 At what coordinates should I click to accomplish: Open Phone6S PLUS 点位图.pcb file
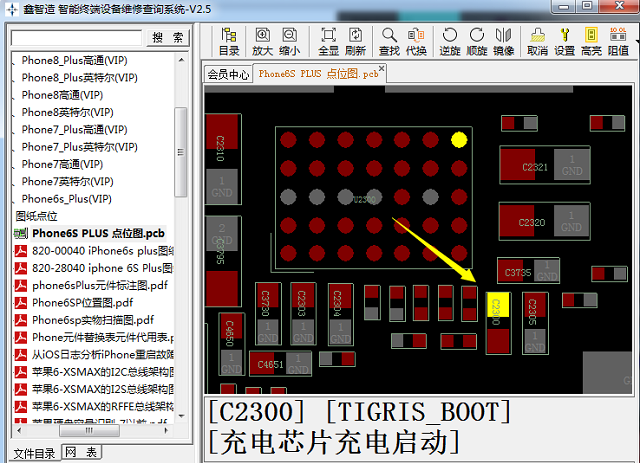(x=98, y=233)
